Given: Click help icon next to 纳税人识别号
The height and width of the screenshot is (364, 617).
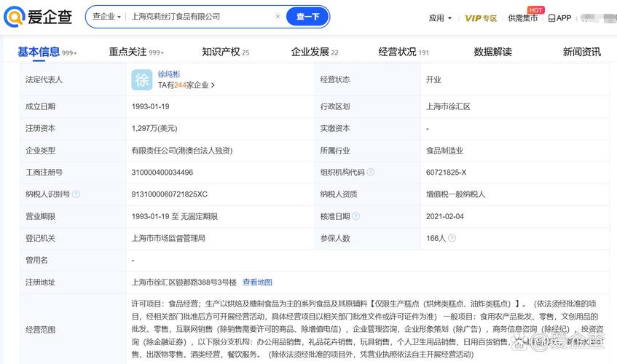Looking at the screenshot, I should [76, 194].
